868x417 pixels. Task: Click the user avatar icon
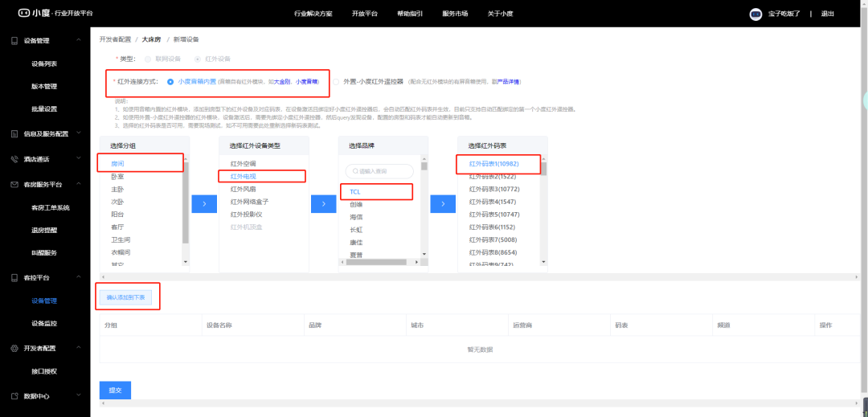tap(755, 14)
